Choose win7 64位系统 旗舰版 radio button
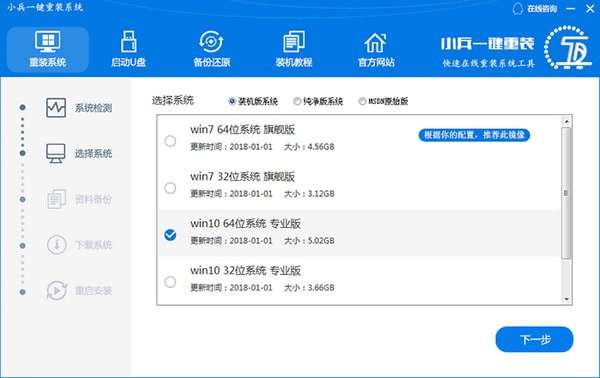This screenshot has height=378, width=600. click(170, 141)
